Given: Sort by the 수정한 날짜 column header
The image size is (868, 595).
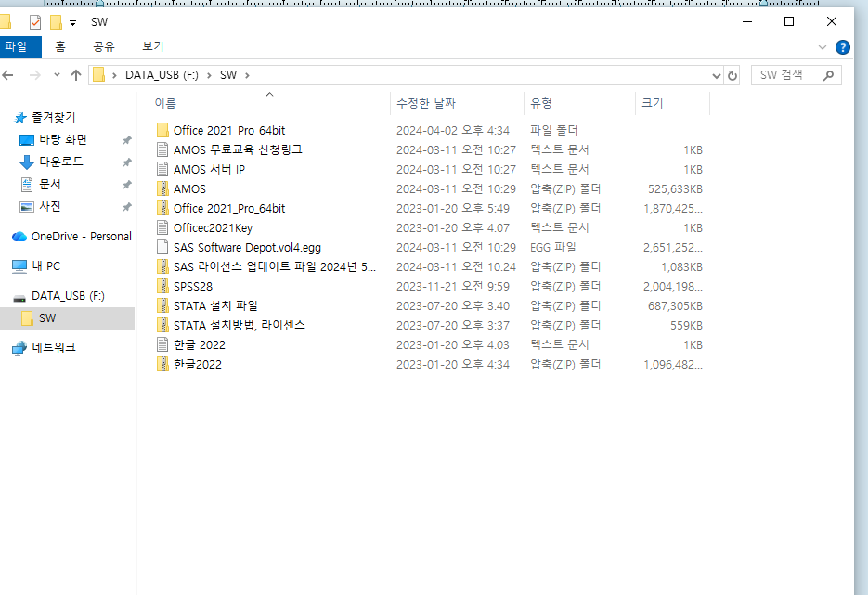Looking at the screenshot, I should [x=426, y=104].
